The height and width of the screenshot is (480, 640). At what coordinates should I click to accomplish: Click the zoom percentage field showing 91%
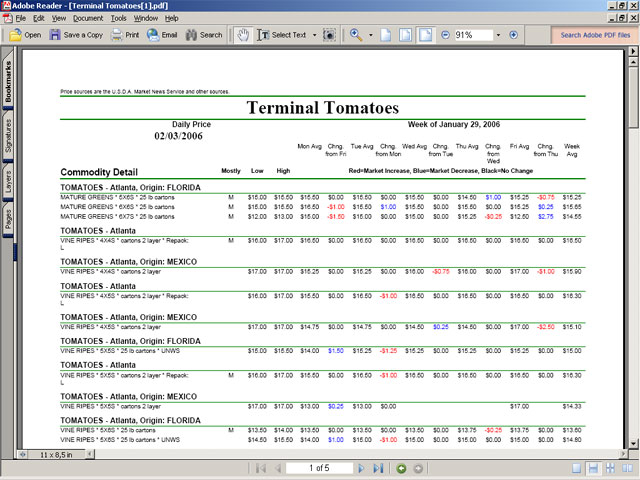(x=473, y=35)
